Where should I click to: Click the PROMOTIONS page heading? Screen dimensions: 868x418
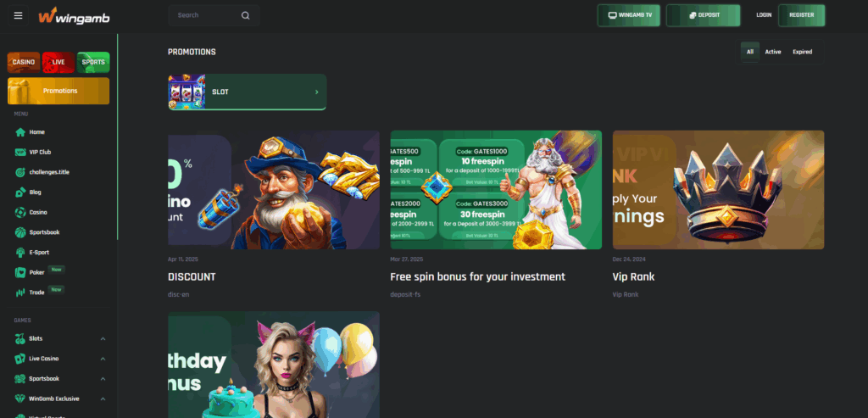click(x=192, y=52)
